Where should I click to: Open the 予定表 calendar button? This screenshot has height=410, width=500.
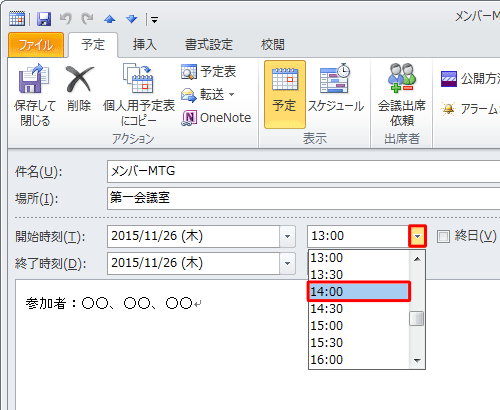coord(209,72)
